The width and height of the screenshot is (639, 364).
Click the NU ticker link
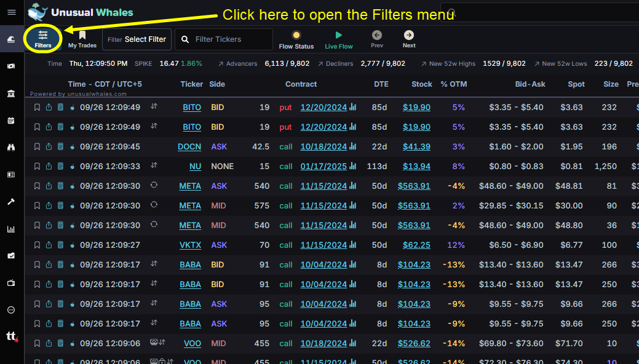[195, 166]
